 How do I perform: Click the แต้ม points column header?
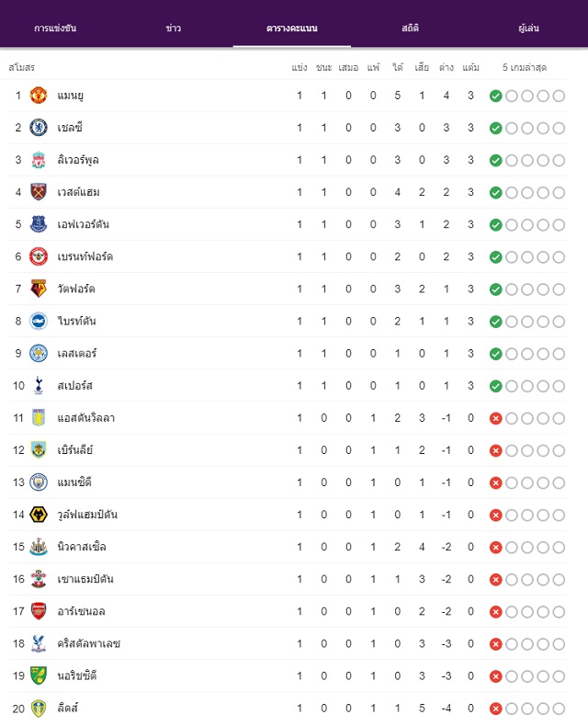470,68
